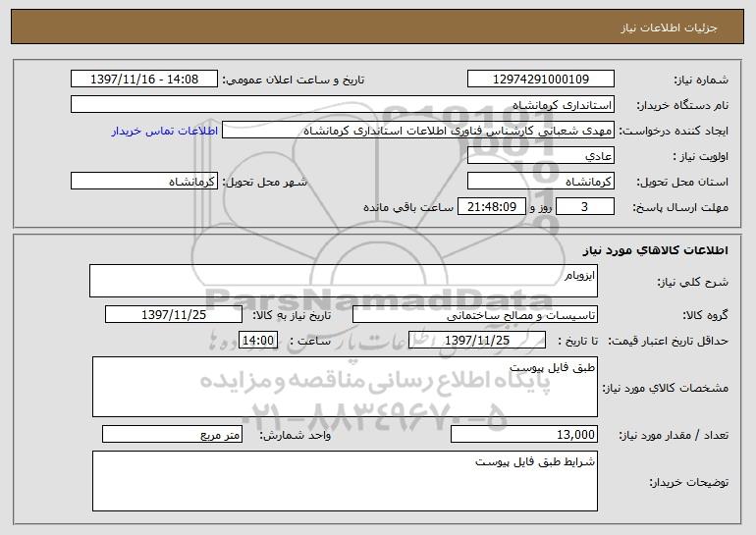Select the public announcement date field 1397/11/16 - 14:08

(144, 80)
